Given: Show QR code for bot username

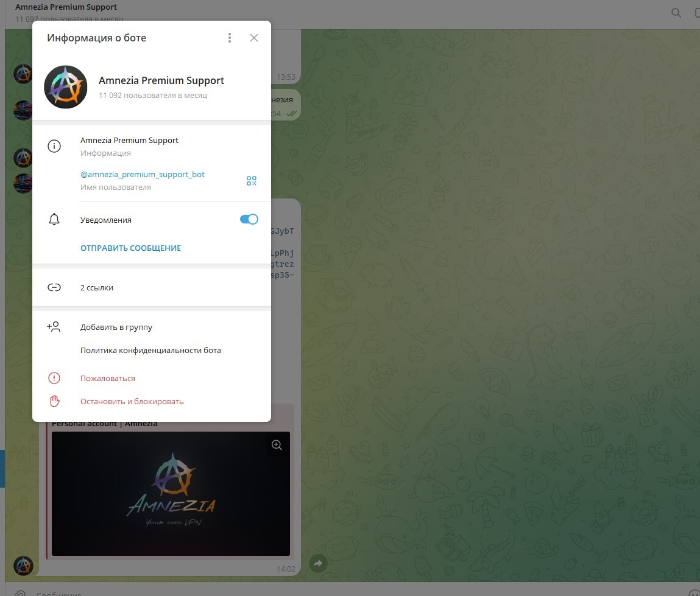Looking at the screenshot, I should click(252, 181).
